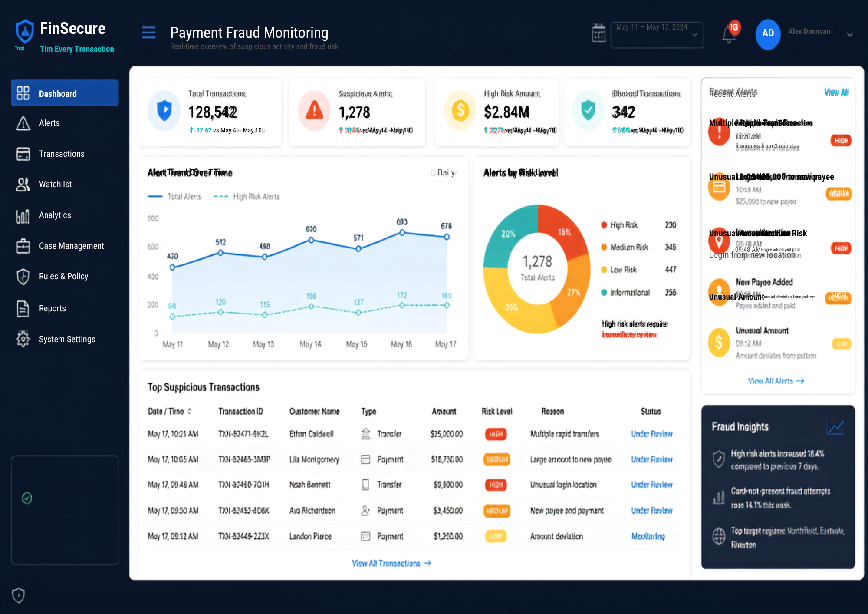Select the Analytics bar chart icon

23,215
